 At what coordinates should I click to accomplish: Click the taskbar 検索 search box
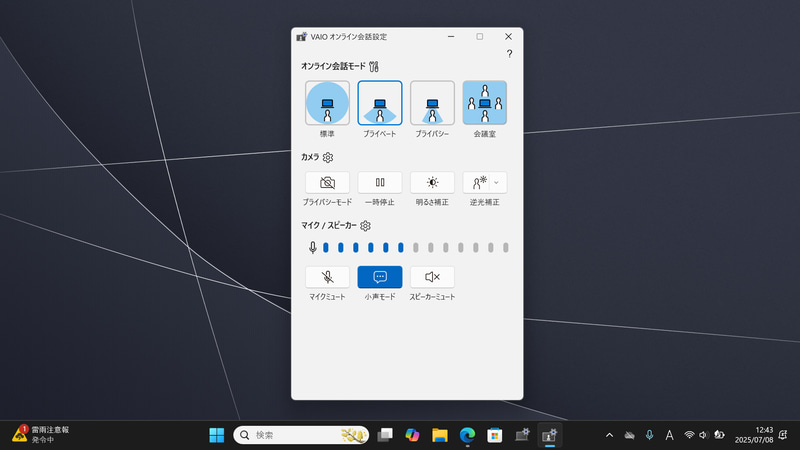pyautogui.click(x=301, y=435)
